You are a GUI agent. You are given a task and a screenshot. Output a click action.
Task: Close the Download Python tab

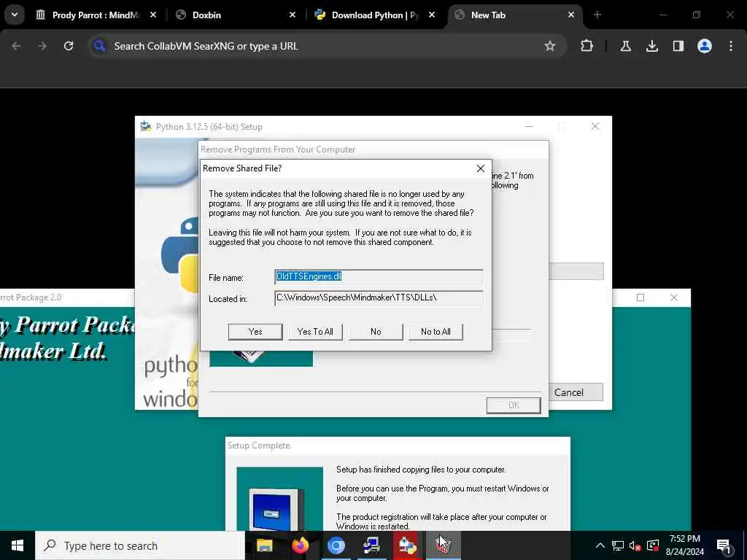tap(432, 15)
